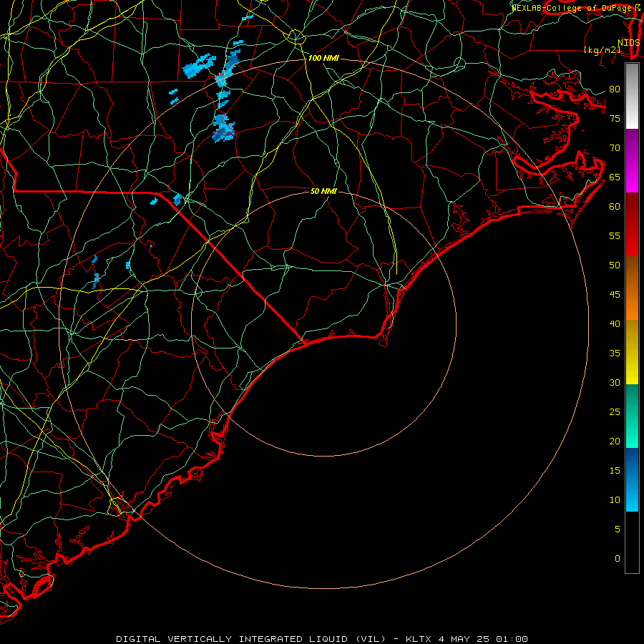Screen dimensions: 644x644
Task: Pick the white-gray segment of the color bar
Action: [x=632, y=96]
